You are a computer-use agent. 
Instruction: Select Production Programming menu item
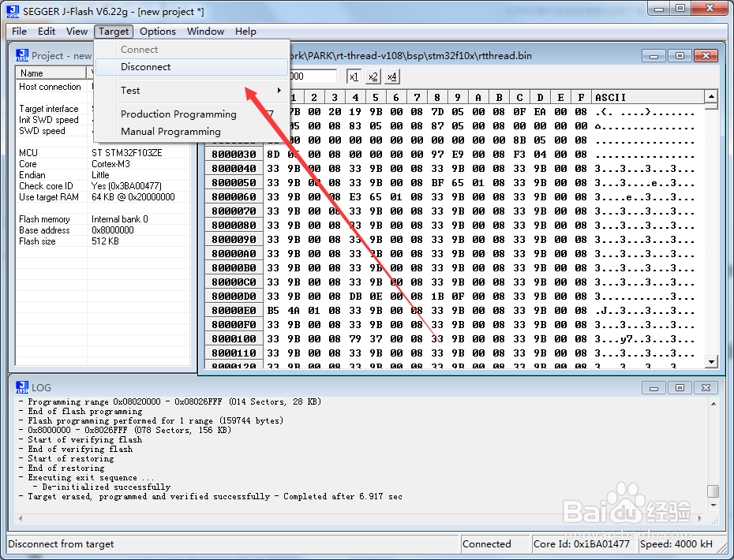click(192, 114)
